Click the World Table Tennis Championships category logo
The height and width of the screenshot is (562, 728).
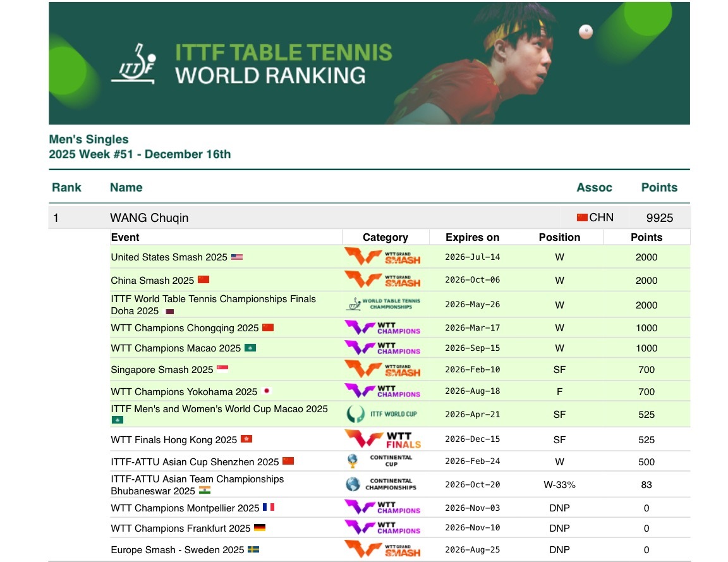click(x=384, y=304)
